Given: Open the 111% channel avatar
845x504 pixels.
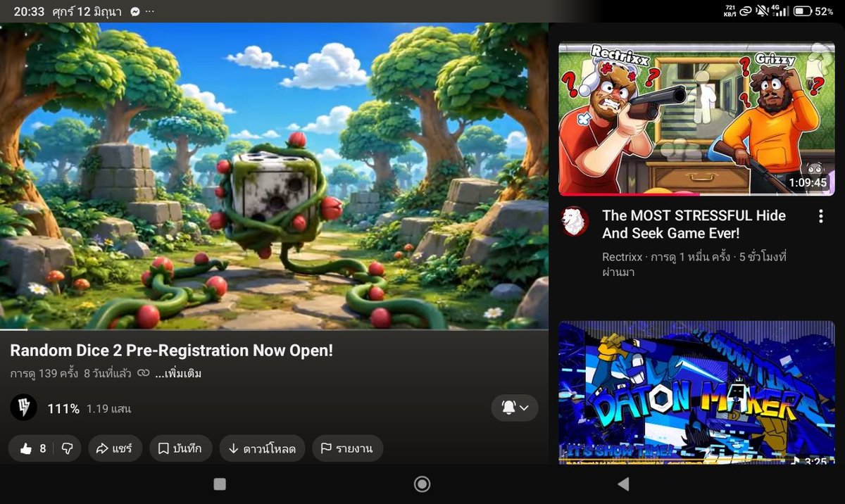Looking at the screenshot, I should click(23, 408).
